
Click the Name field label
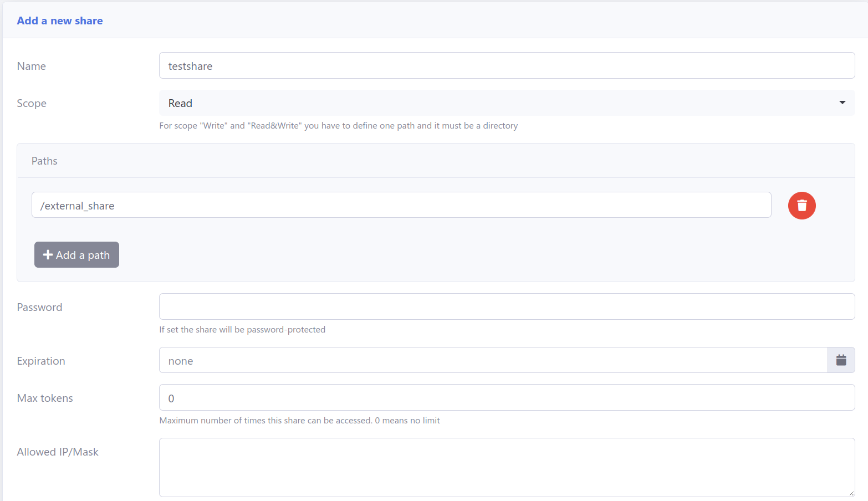tap(32, 66)
